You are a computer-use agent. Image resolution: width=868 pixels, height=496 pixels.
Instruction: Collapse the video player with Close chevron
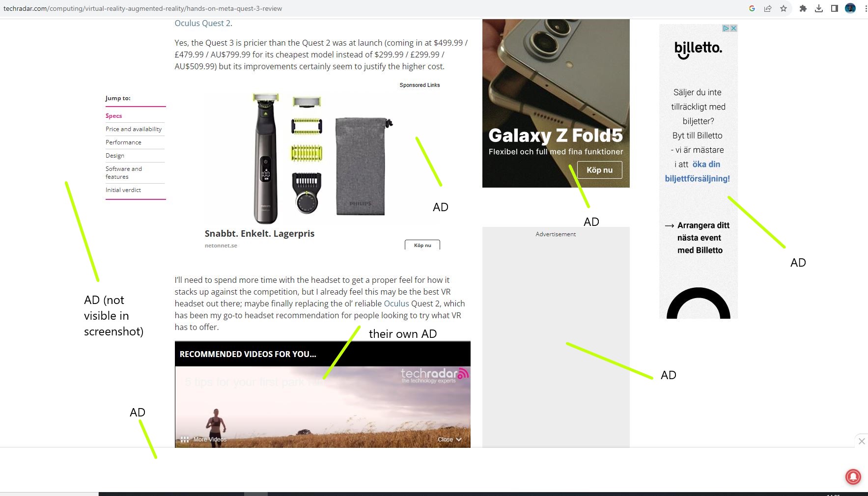[x=449, y=440]
